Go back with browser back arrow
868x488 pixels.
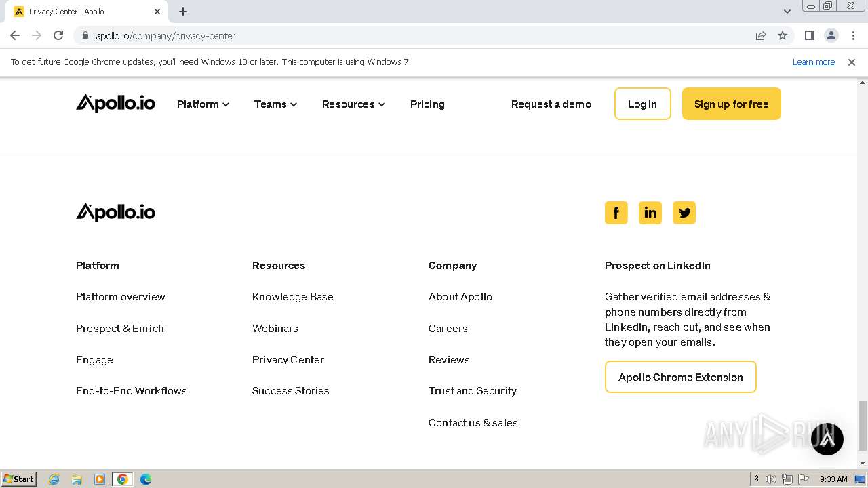click(x=15, y=35)
